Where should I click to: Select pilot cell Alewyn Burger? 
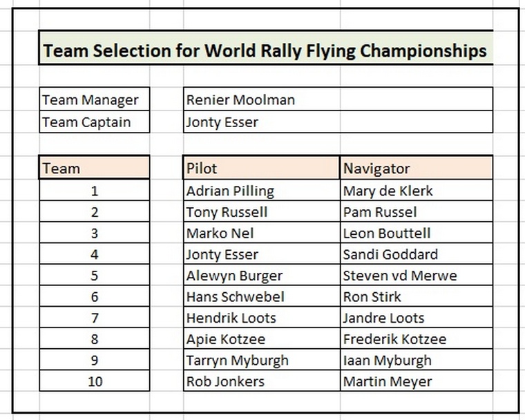[262, 275]
